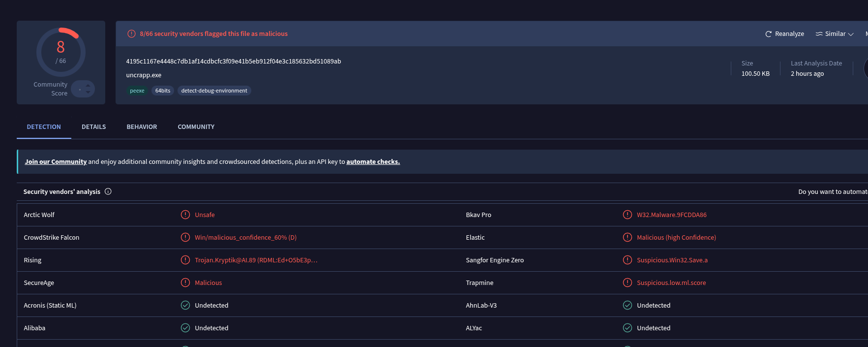
Task: Click Suspicious.low.ml.score result
Action: tap(671, 283)
